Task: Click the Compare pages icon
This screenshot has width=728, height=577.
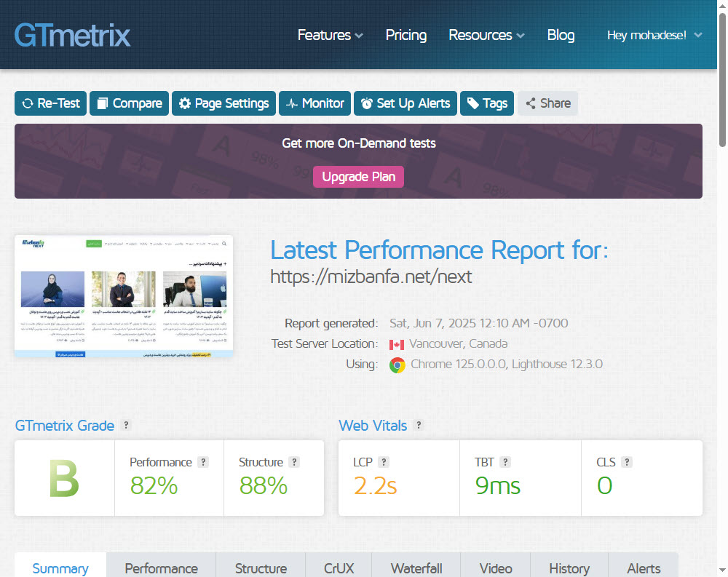Action: [x=102, y=103]
